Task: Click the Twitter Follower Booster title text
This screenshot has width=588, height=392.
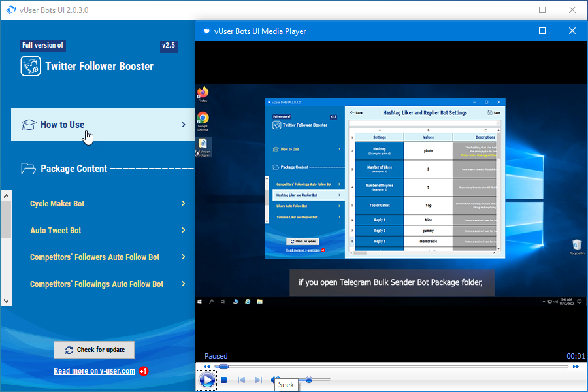Action: pos(99,67)
